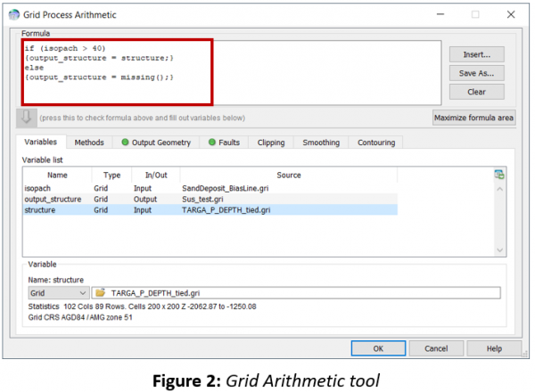535x392 pixels.
Task: Open the Contouring tab
Action: [x=376, y=143]
